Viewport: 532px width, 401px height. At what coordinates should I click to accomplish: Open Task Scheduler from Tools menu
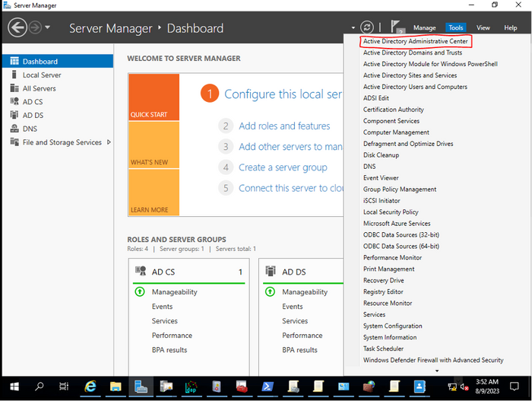[x=383, y=348]
